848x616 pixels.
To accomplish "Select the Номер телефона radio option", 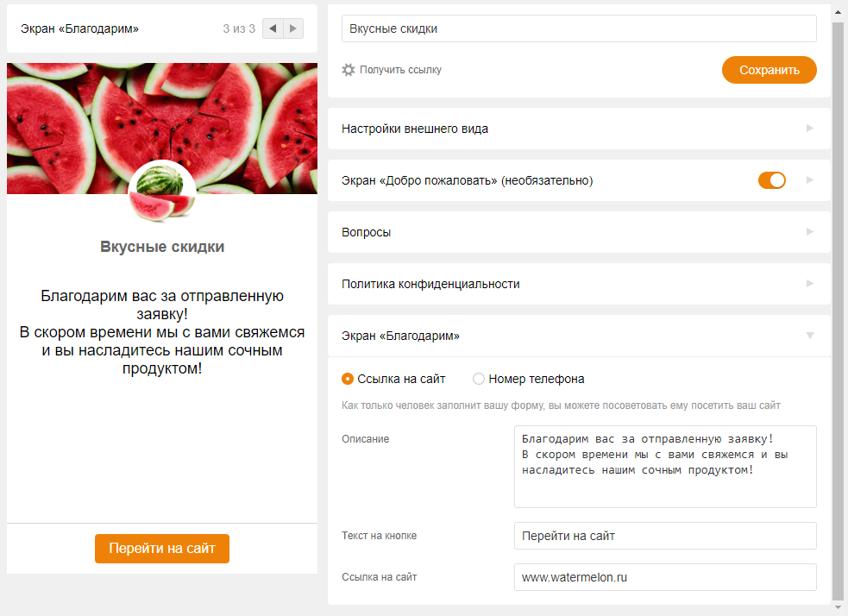I will point(479,379).
